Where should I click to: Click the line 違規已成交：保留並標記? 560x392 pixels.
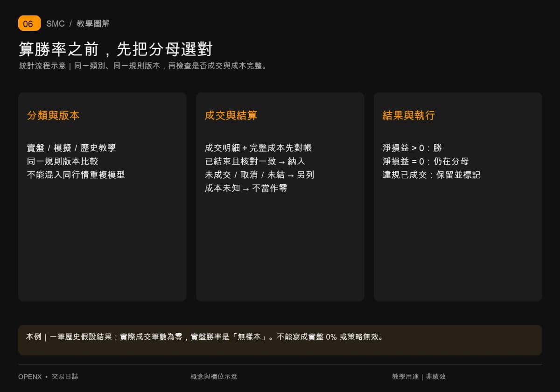click(x=432, y=175)
